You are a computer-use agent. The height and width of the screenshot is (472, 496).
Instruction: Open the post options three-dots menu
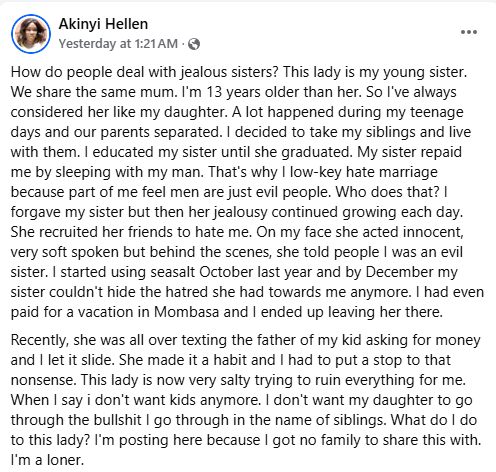[x=469, y=32]
